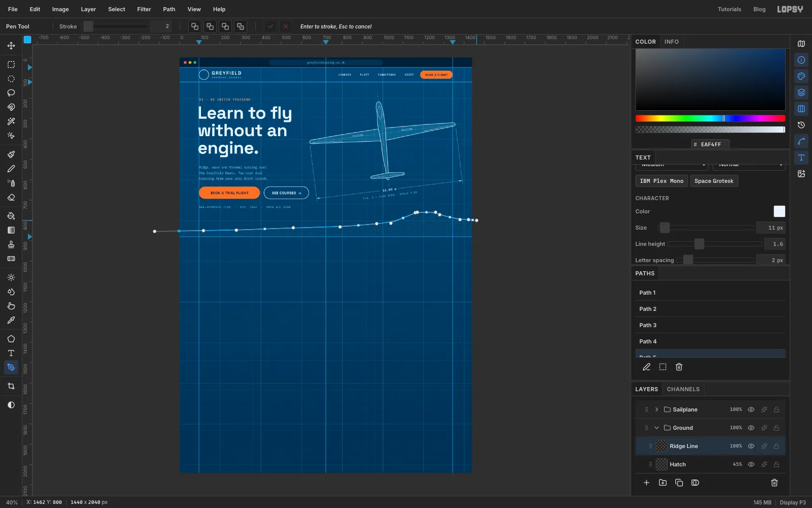Select the Polygon Shape tool
The image size is (812, 508).
[x=11, y=339]
